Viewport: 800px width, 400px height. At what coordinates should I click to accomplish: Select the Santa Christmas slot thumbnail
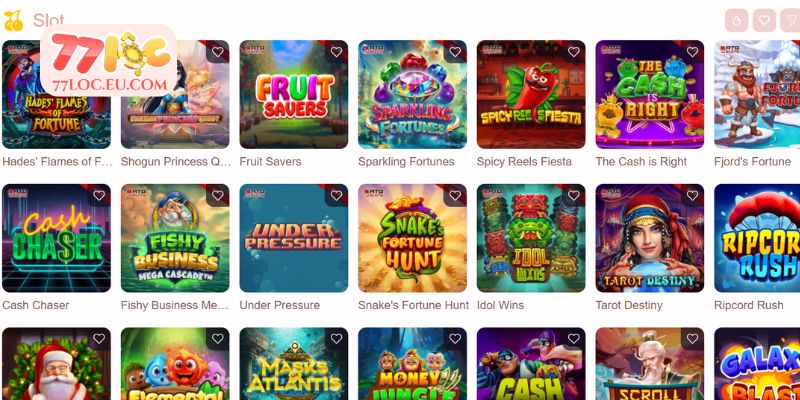pyautogui.click(x=56, y=364)
